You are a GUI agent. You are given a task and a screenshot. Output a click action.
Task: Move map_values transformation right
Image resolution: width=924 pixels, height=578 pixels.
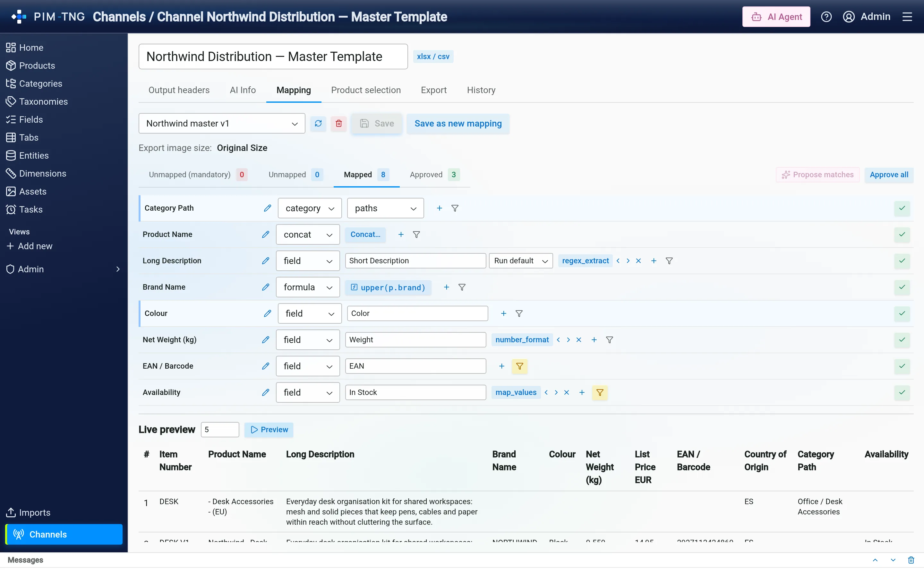coord(556,393)
